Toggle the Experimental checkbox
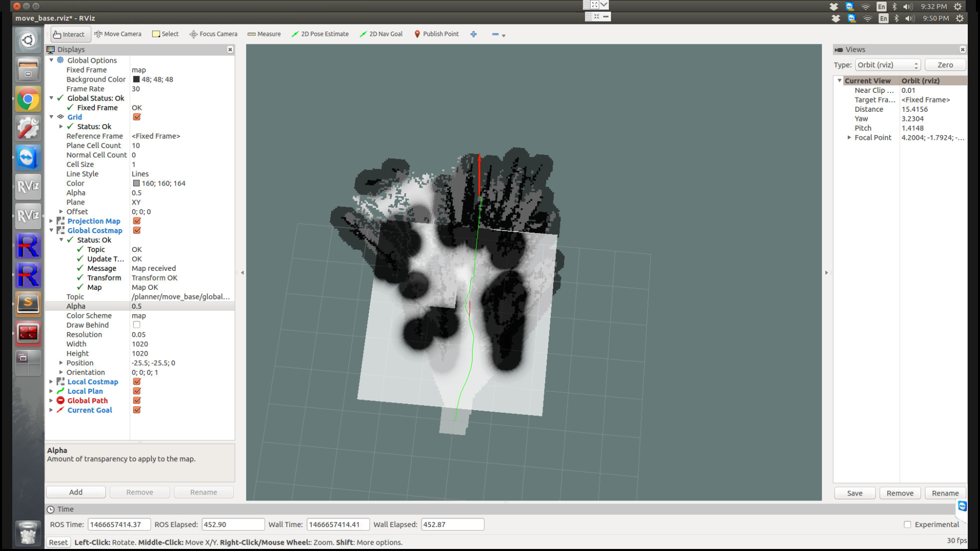The image size is (980, 551). [x=908, y=524]
